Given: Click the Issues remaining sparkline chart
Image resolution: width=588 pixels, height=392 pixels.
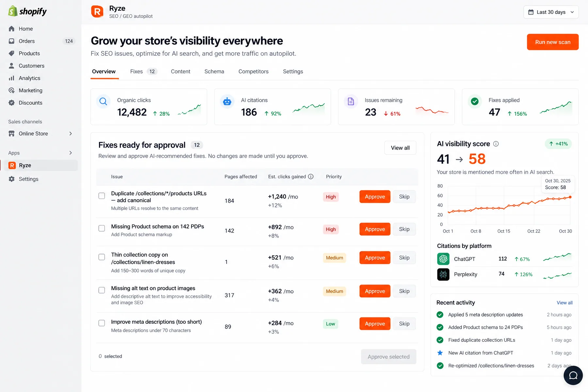Looking at the screenshot, I should click(432, 110).
